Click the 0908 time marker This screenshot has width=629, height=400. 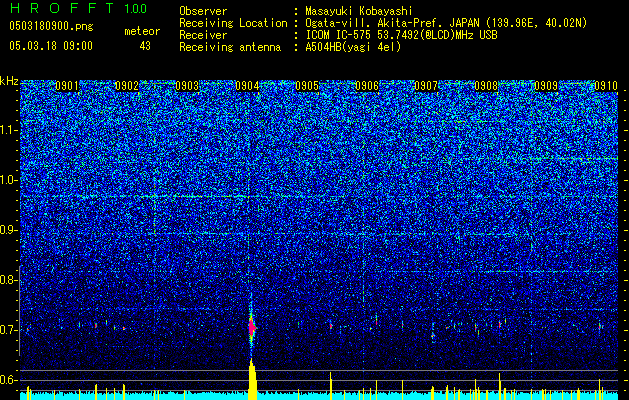click(486, 86)
